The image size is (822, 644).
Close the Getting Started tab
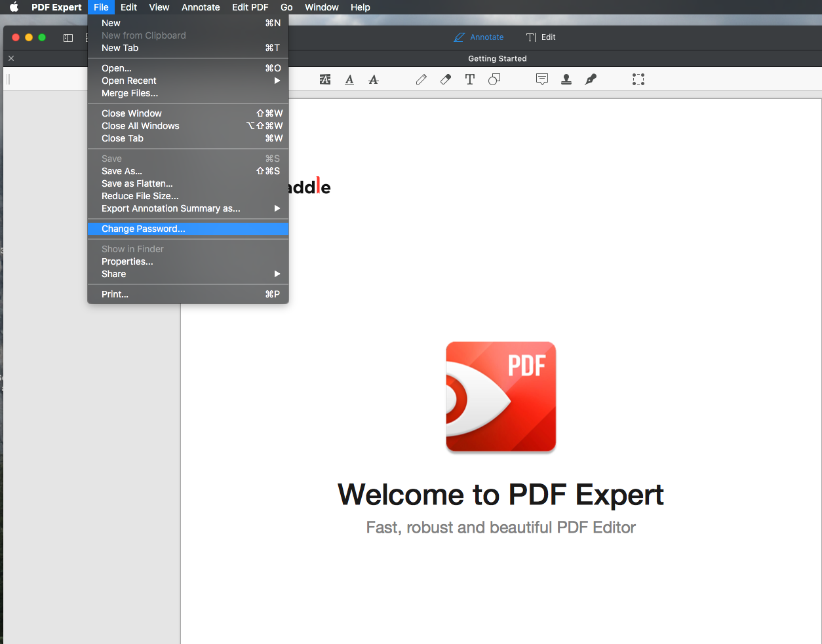coord(11,58)
